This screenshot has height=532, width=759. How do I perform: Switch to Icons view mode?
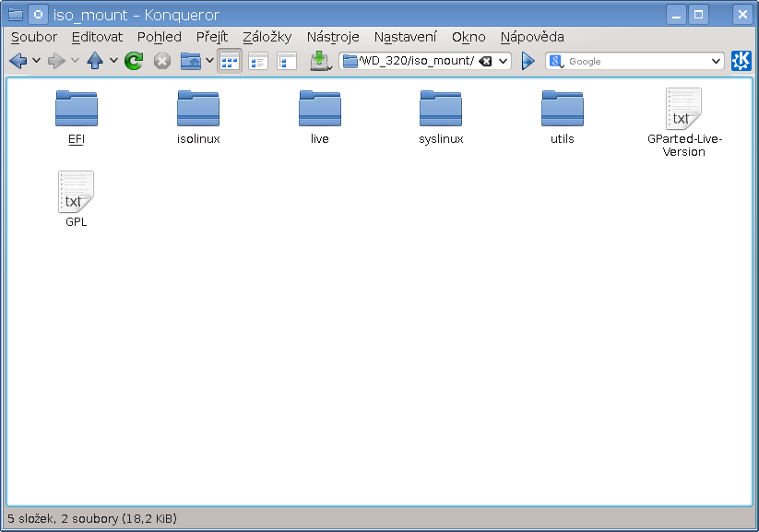[230, 61]
